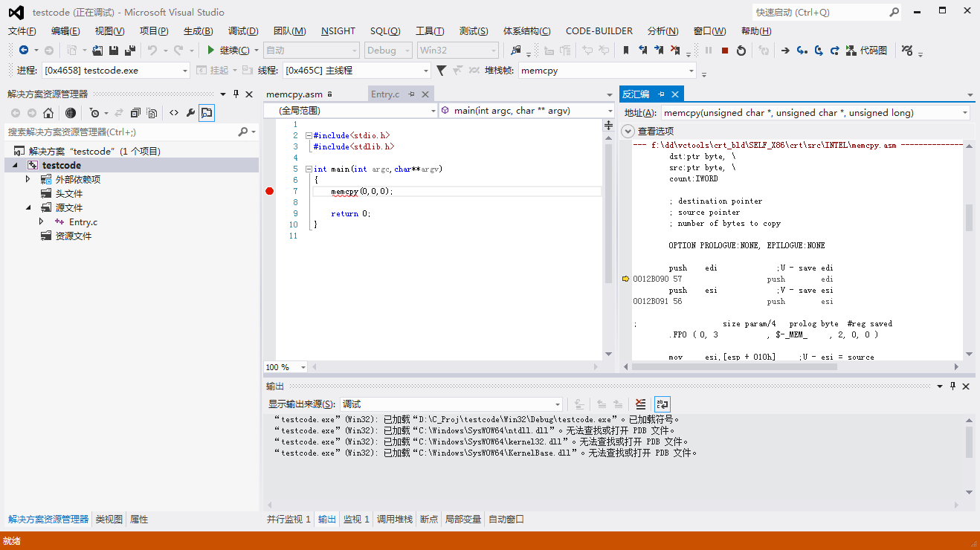This screenshot has height=550, width=980.
Task: Switch to Locals tab at bottom
Action: coord(462,520)
